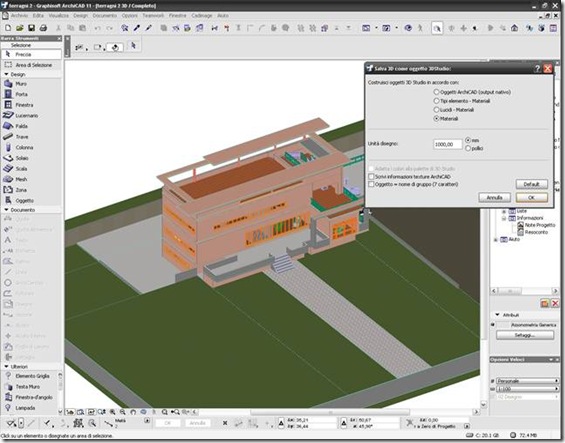The height and width of the screenshot is (443, 565).
Task: Open the Opzioni menu
Action: [130, 15]
